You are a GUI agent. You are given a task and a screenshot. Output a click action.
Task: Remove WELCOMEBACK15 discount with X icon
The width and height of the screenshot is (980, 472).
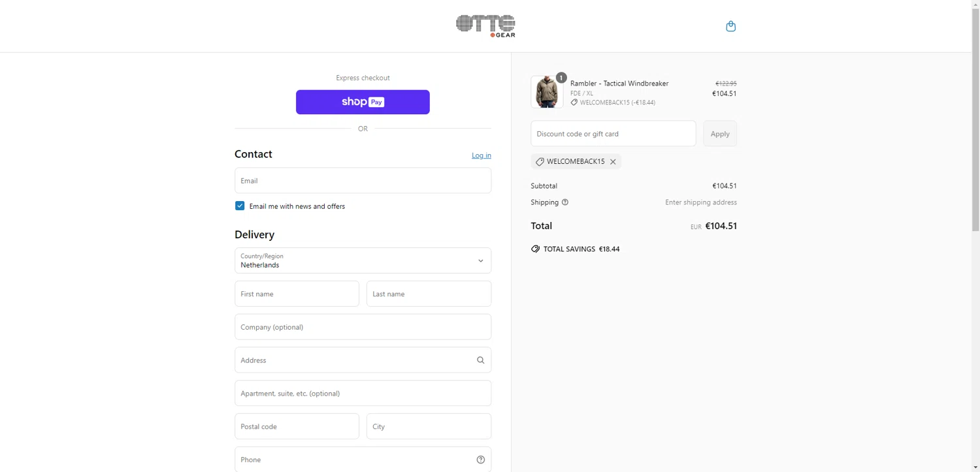coord(613,162)
